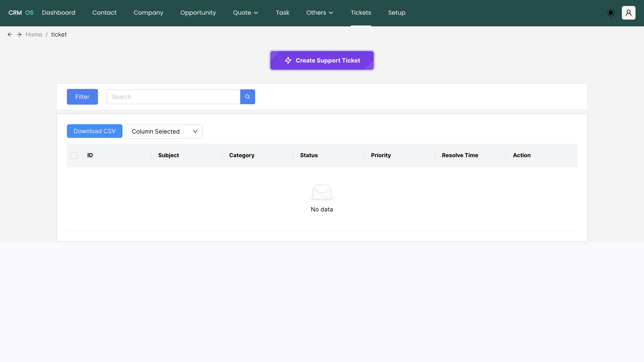Click the Filter button
This screenshot has height=362, width=644.
point(82,97)
